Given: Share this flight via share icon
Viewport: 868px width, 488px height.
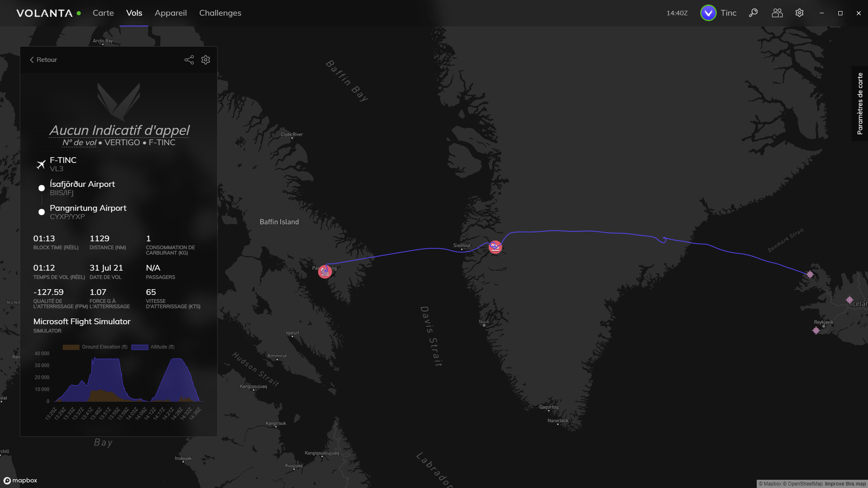Looking at the screenshot, I should pos(189,60).
